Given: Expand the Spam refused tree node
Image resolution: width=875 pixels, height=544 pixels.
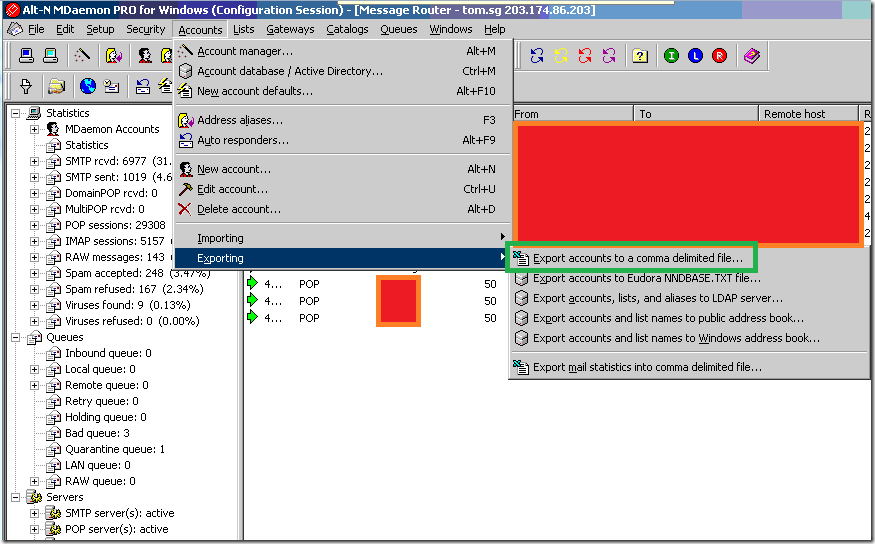Looking at the screenshot, I should (35, 290).
